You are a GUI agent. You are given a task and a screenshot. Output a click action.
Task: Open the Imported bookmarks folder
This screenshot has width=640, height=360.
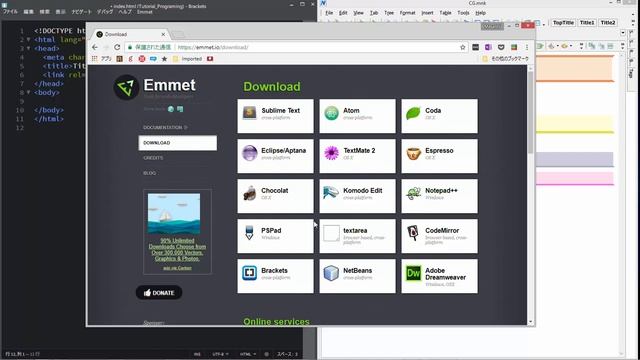click(187, 59)
